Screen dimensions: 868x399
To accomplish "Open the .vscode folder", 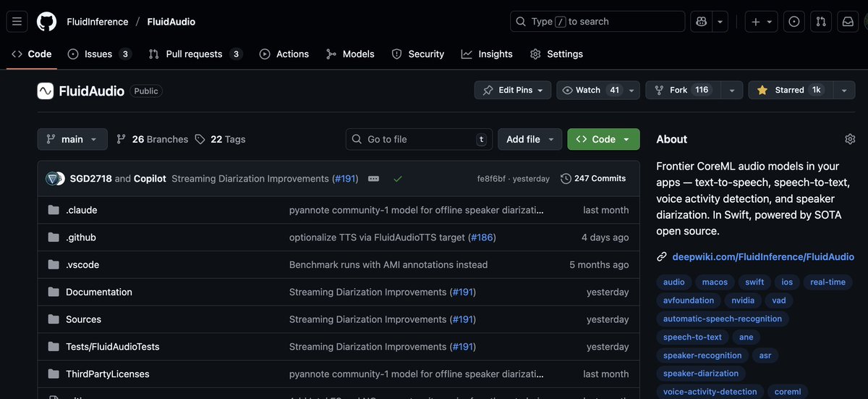I will (x=82, y=264).
